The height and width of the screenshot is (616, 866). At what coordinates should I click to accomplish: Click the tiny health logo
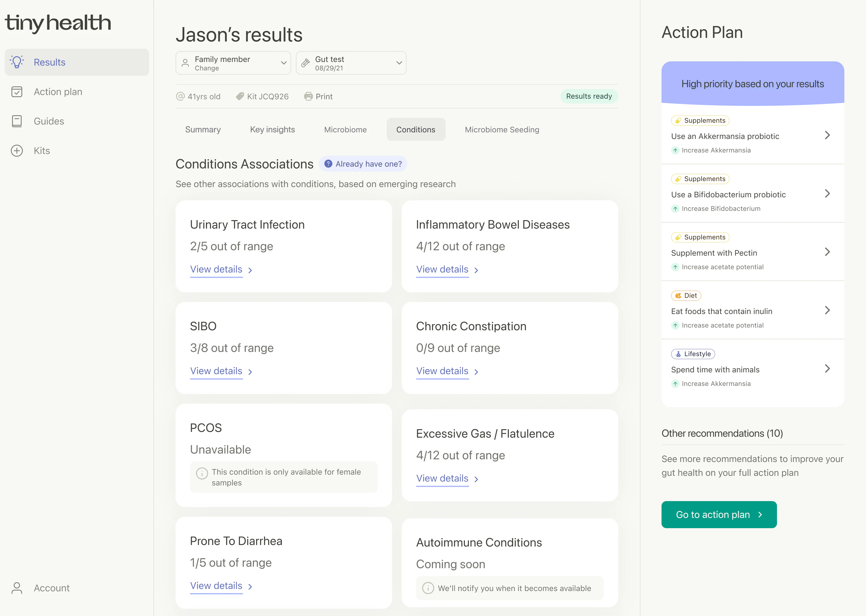coord(58,23)
